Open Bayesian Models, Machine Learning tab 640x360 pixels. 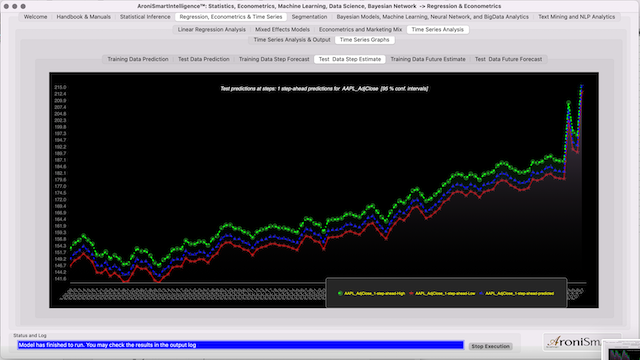pos(432,17)
